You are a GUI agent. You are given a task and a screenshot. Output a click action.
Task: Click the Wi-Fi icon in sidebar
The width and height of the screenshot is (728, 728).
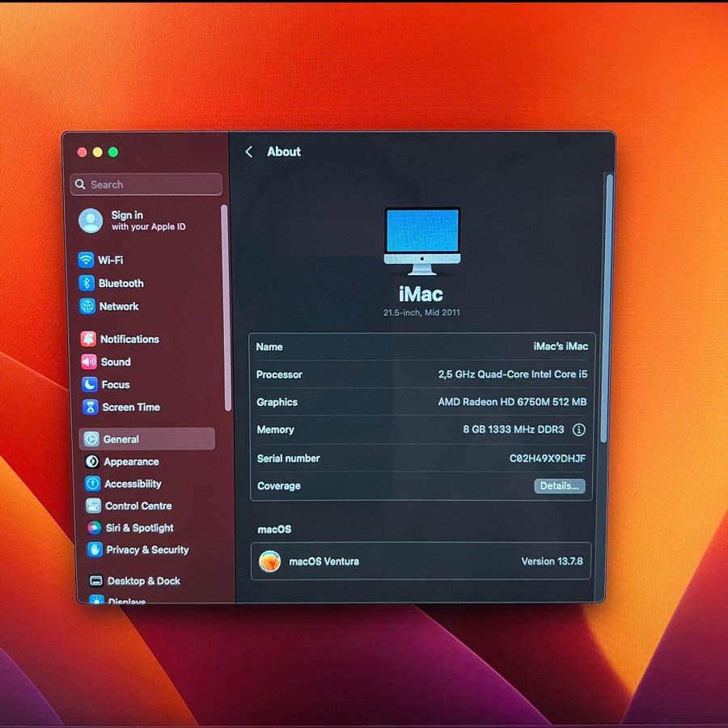click(x=87, y=260)
